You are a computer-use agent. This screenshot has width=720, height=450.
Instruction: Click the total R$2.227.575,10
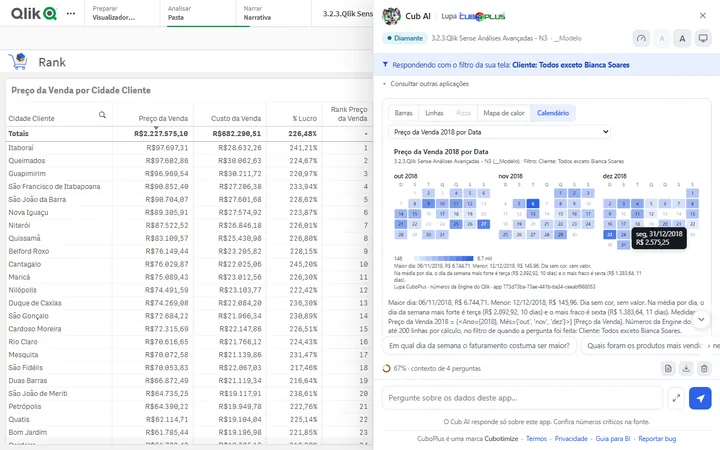click(x=161, y=134)
